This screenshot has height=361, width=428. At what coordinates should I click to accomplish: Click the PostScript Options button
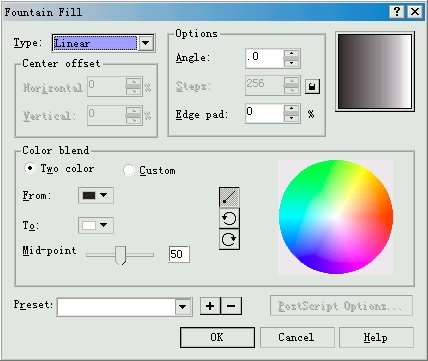click(x=341, y=306)
